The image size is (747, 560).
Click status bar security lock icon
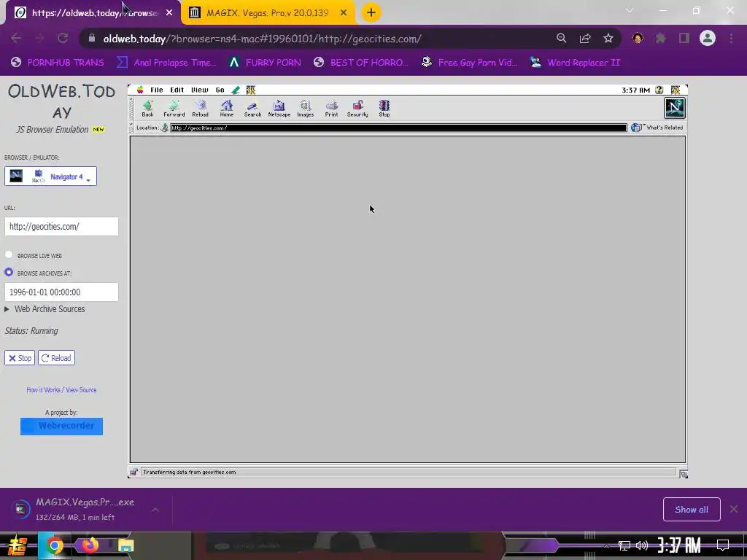click(x=134, y=472)
